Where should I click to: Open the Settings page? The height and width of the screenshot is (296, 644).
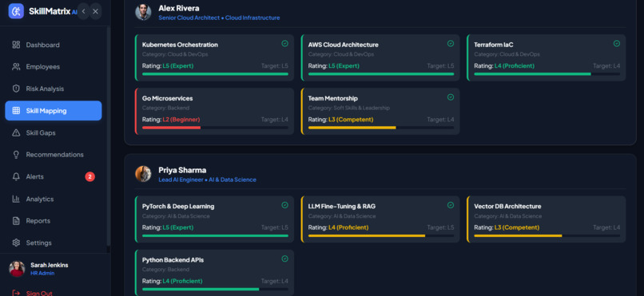pos(54,243)
